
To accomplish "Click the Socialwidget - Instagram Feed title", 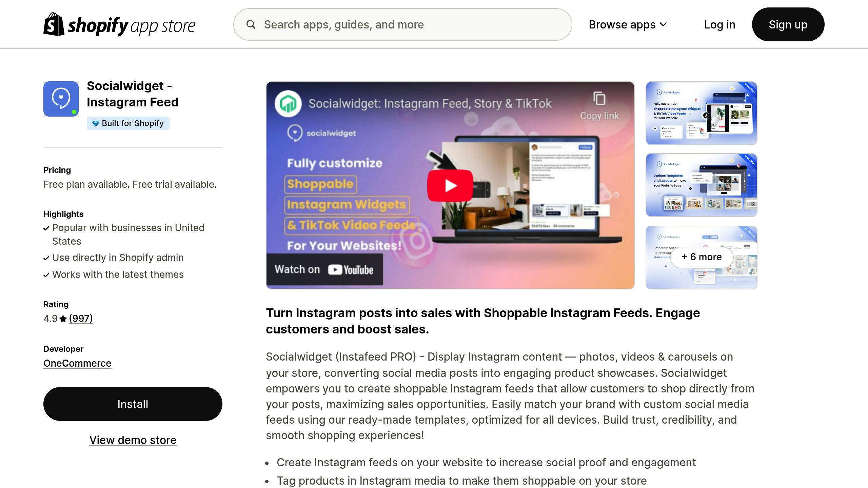I will coord(133,94).
